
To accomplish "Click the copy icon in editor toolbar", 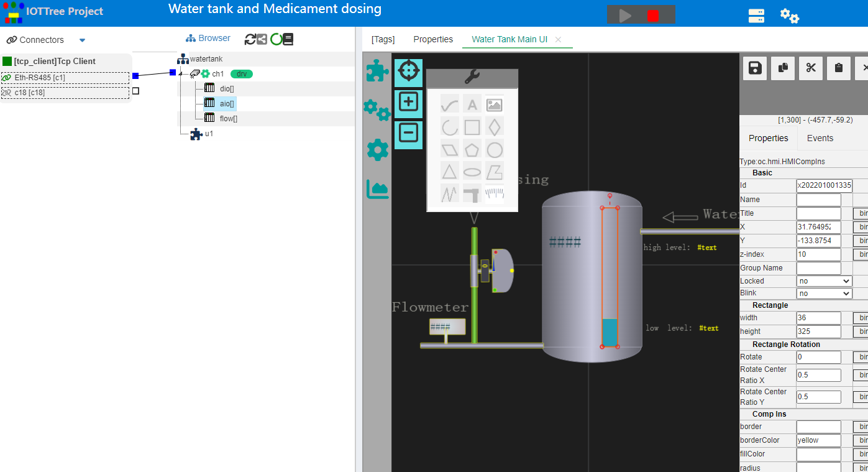I will pos(783,68).
